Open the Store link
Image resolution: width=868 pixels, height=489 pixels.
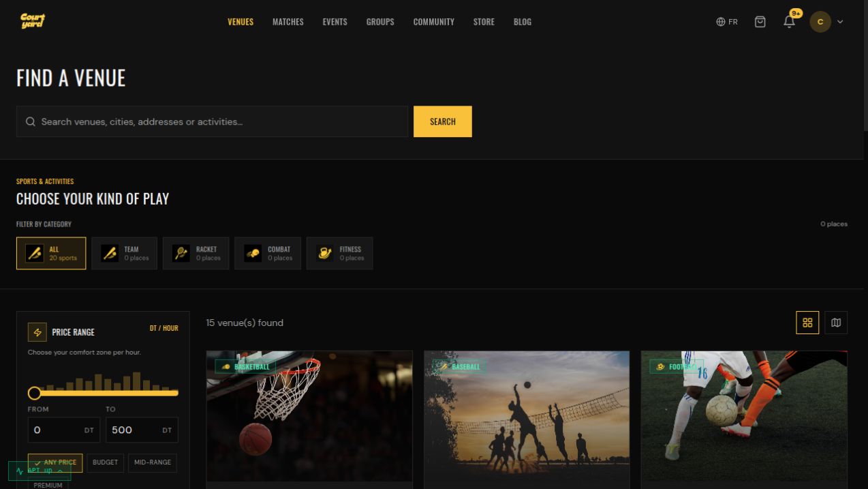click(484, 22)
